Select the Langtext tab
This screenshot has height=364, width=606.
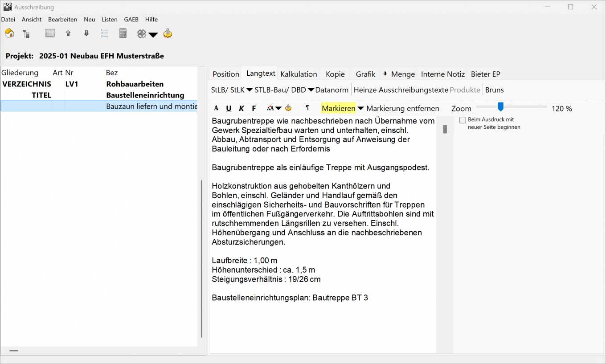pyautogui.click(x=261, y=74)
